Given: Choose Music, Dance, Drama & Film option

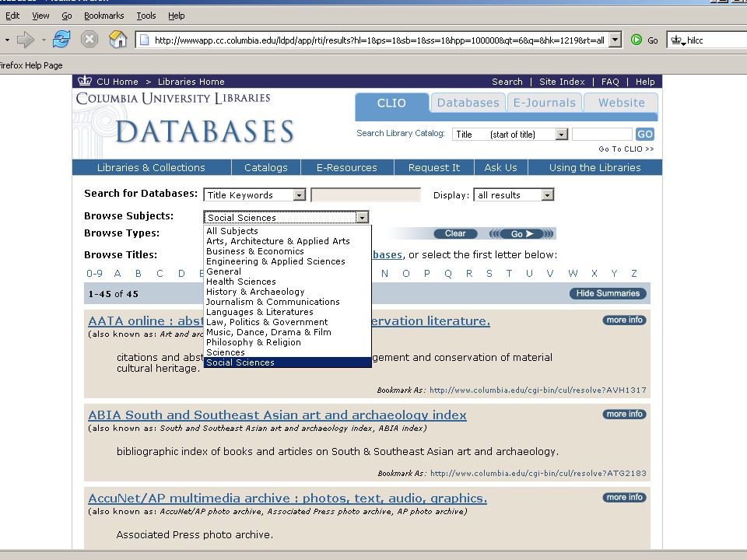Looking at the screenshot, I should (287, 332).
